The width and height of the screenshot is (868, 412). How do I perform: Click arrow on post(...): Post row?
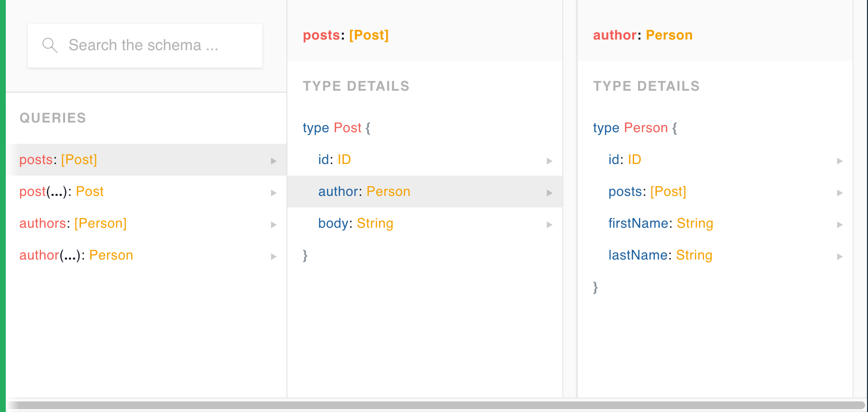[273, 192]
